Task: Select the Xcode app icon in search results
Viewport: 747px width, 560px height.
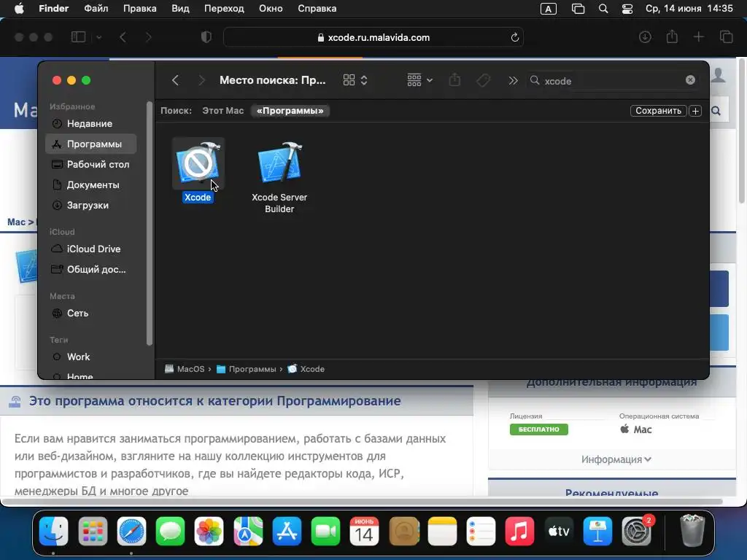Action: (198, 163)
